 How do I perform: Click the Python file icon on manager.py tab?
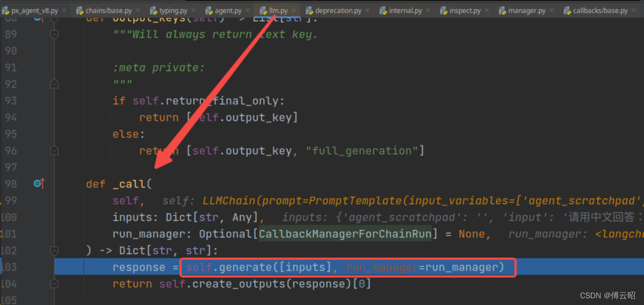tap(503, 11)
